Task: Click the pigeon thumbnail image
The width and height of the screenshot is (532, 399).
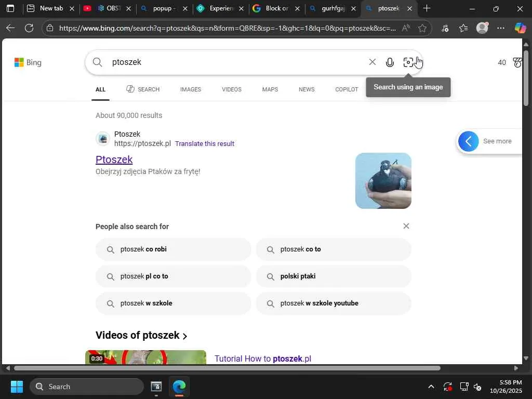Action: [383, 181]
